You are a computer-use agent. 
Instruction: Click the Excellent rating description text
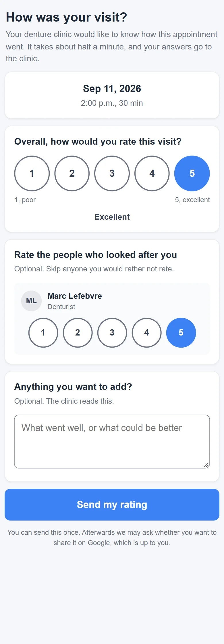[112, 217]
